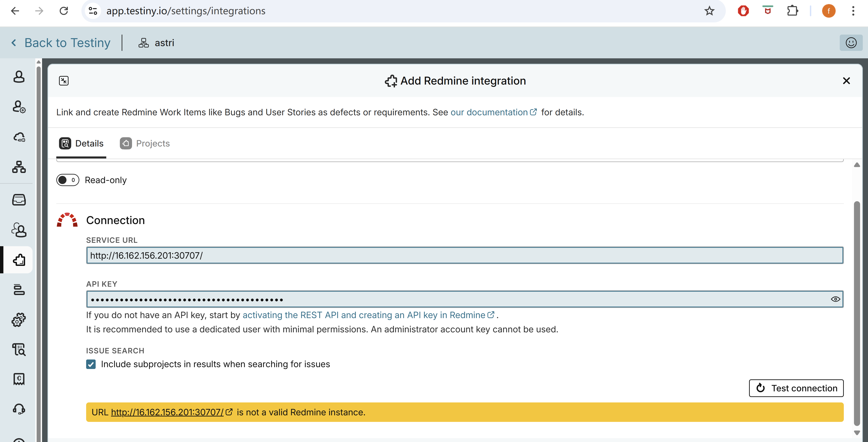The width and height of the screenshot is (868, 442).
Task: Click the Chrome extensions puzzle icon
Action: [792, 11]
